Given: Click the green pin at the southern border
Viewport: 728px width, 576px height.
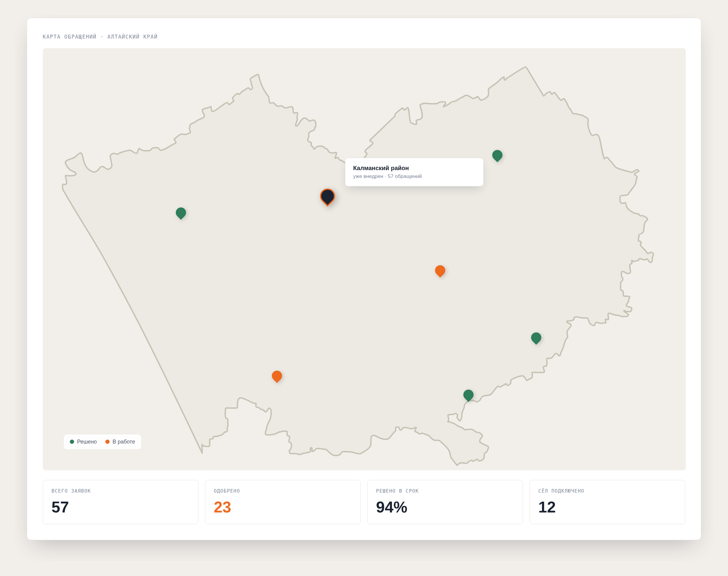Looking at the screenshot, I should [x=468, y=395].
